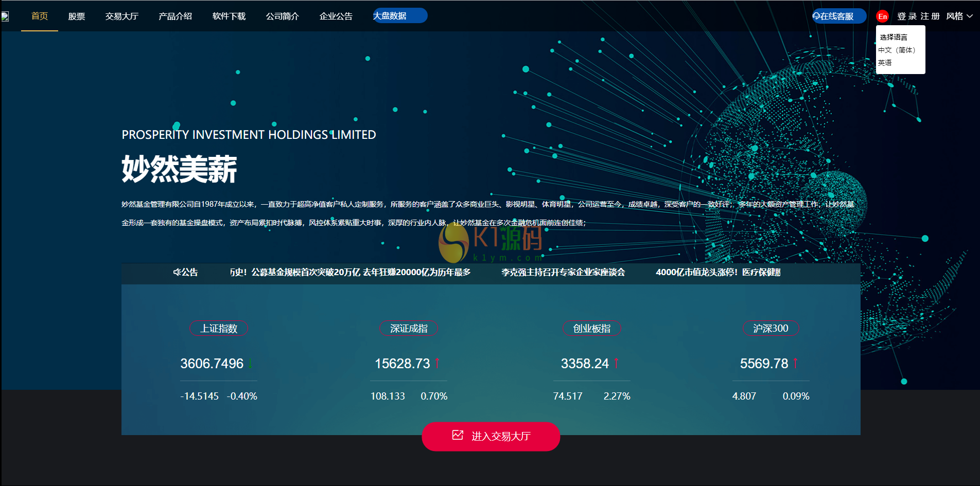Click the red up arrow beside 15628.73

437,364
